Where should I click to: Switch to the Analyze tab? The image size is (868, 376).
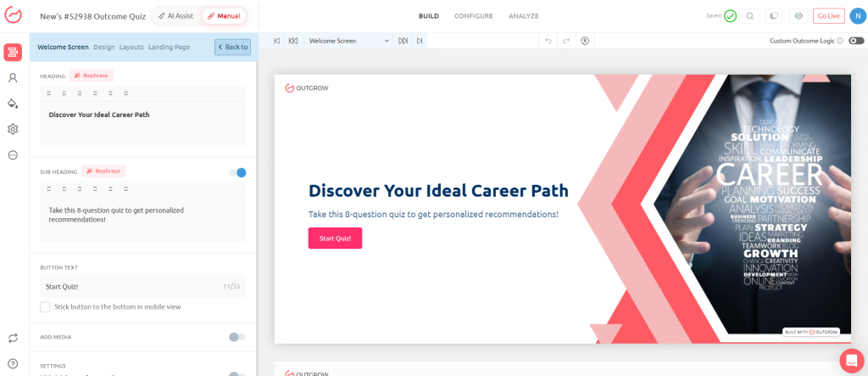tap(523, 16)
